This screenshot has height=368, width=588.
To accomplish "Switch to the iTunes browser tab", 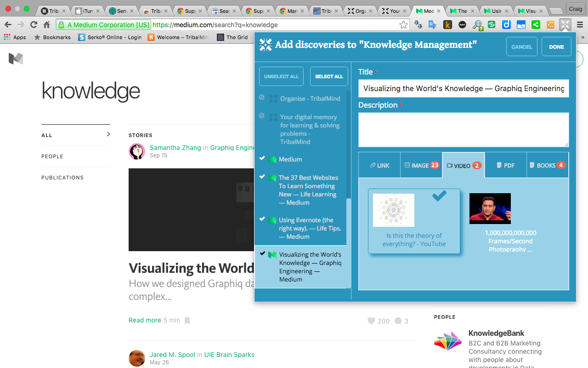I will (87, 11).
